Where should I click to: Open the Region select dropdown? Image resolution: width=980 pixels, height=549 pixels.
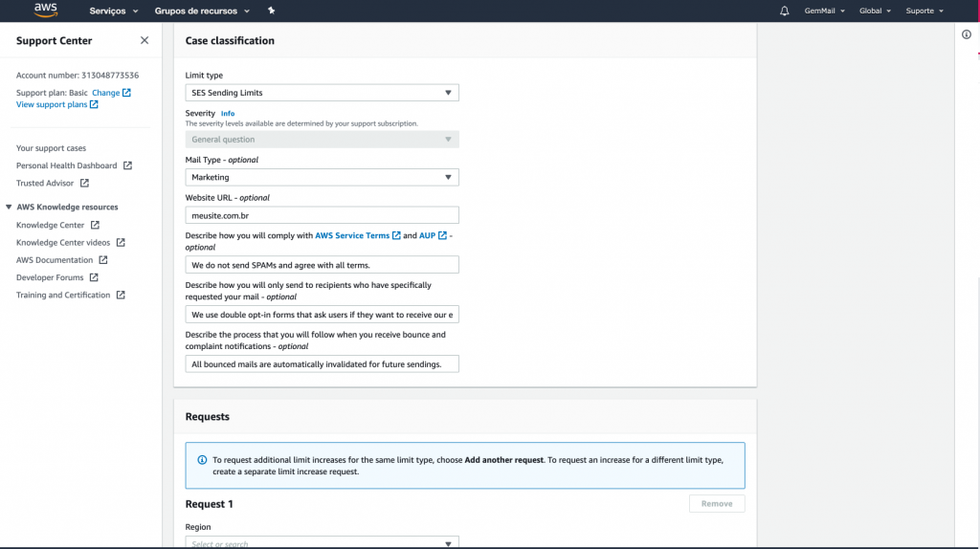(x=322, y=542)
